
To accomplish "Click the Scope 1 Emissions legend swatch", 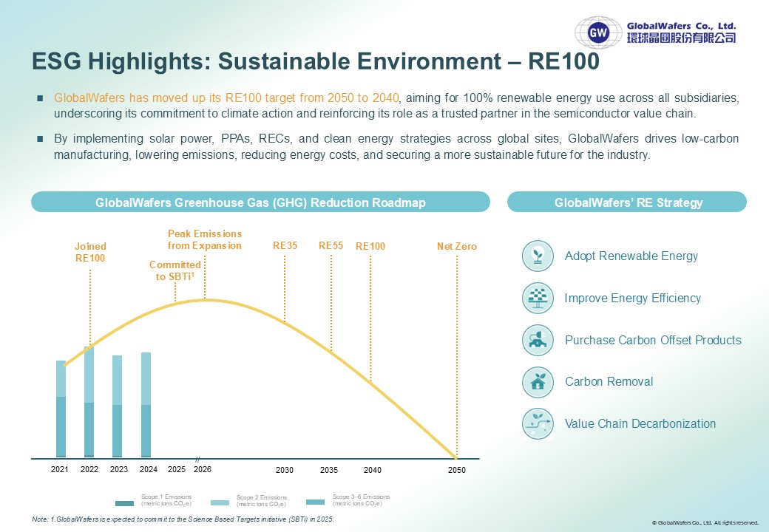I will (x=124, y=503).
